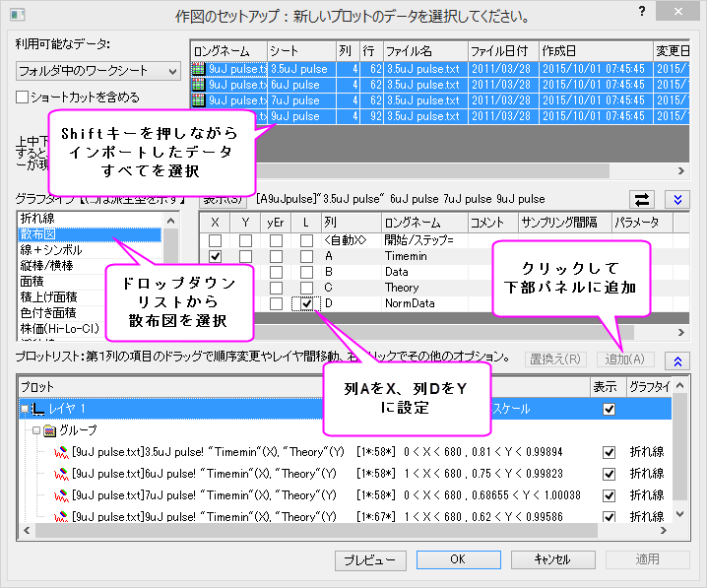The image size is (707, 588).
Task: Toggle 表示 checkbox for 3.5uJ pulse plot
Action: 610,452
